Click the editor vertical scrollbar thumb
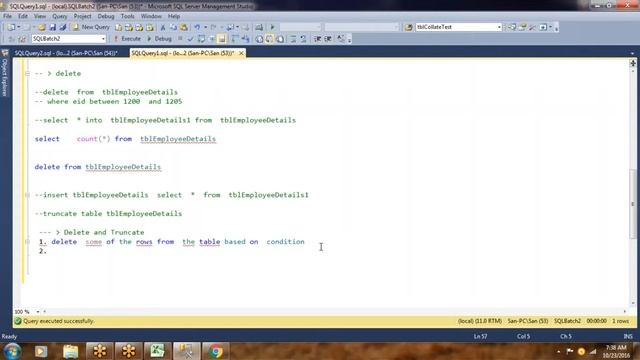The height and width of the screenshot is (360, 640). coord(633,203)
